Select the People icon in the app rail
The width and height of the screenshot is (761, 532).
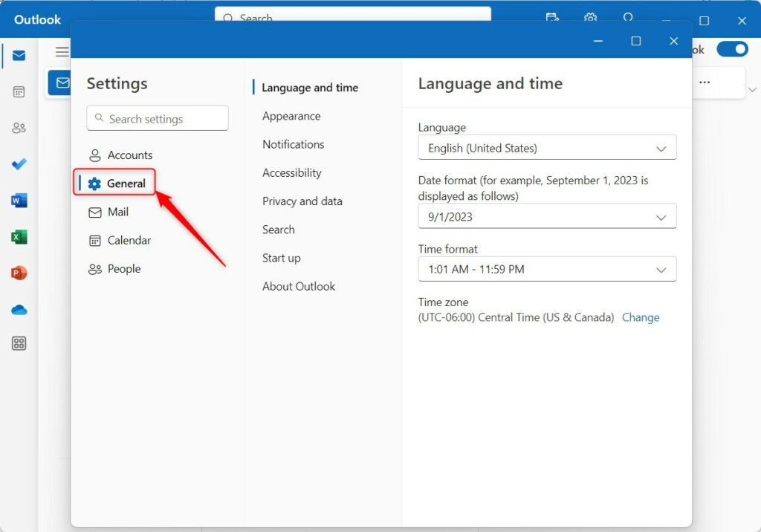point(19,127)
